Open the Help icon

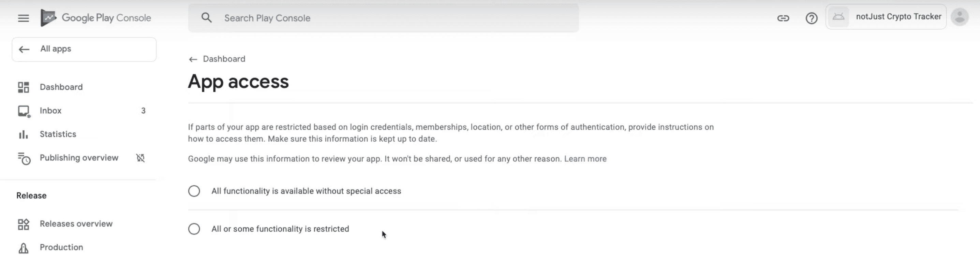pyautogui.click(x=811, y=18)
